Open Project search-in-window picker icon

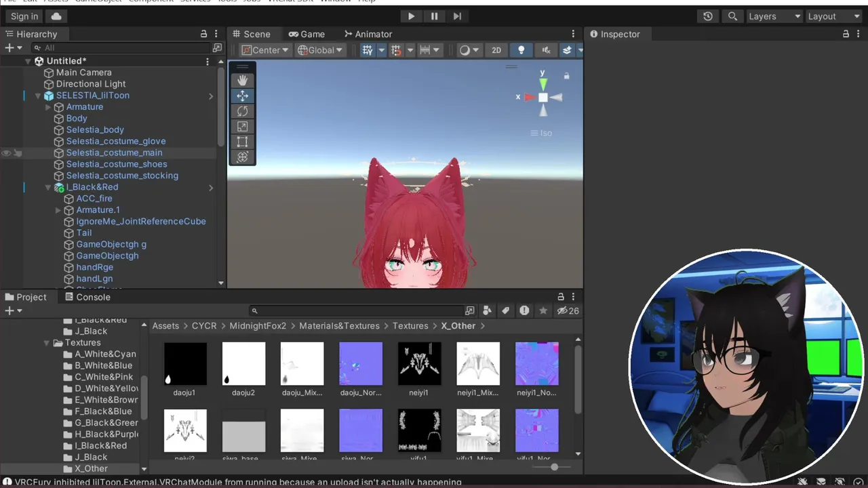[x=470, y=310]
